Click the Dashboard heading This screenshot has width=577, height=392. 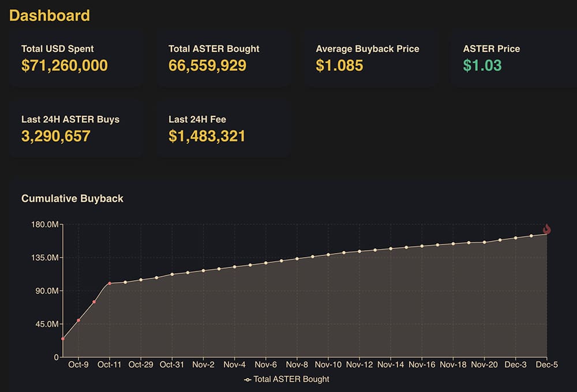click(49, 16)
